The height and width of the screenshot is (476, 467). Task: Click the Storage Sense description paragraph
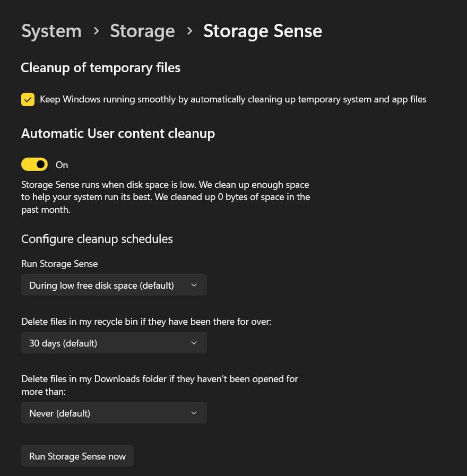165,197
